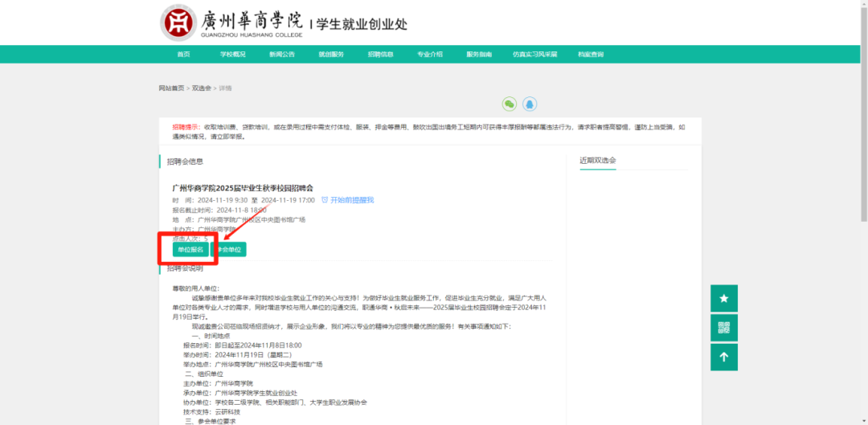The height and width of the screenshot is (425, 868).
Task: Click the QQ share icon
Action: pyautogui.click(x=530, y=104)
